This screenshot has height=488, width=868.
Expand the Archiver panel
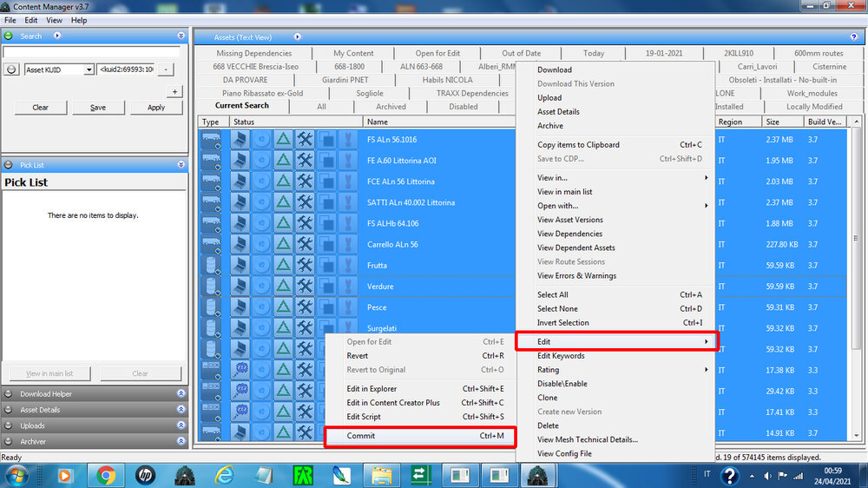click(181, 442)
